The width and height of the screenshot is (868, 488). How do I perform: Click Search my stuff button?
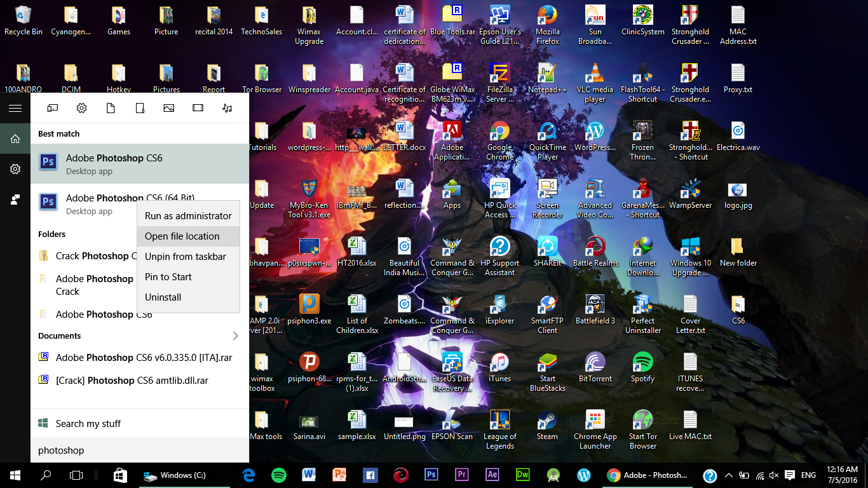pos(140,423)
